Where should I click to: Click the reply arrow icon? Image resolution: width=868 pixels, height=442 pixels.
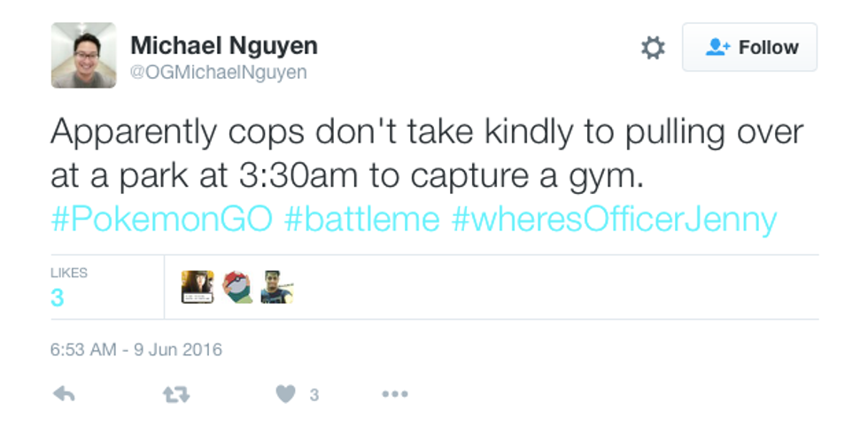63,395
